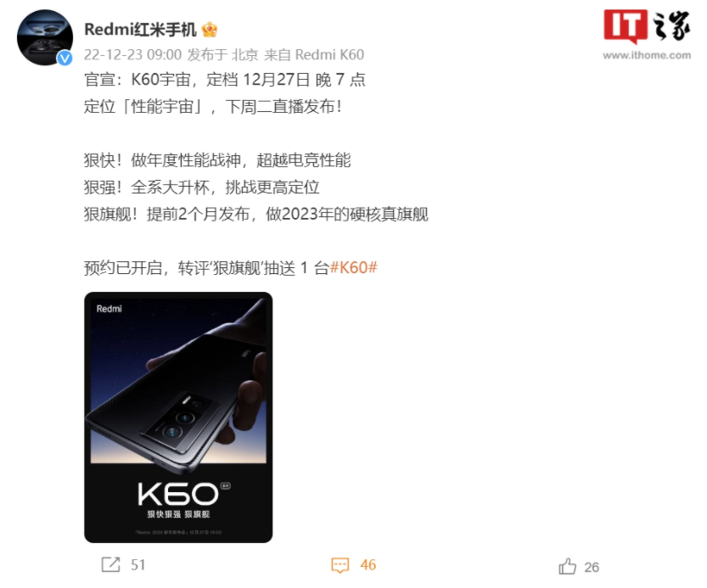Click the gold crown membership icon
This screenshot has height=588, width=707.
210,30
